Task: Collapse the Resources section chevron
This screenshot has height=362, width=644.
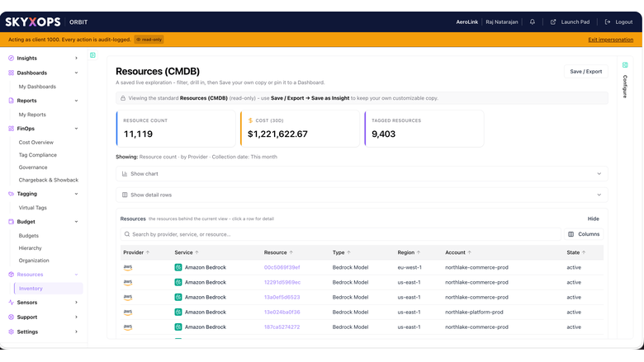Action: 77,275
